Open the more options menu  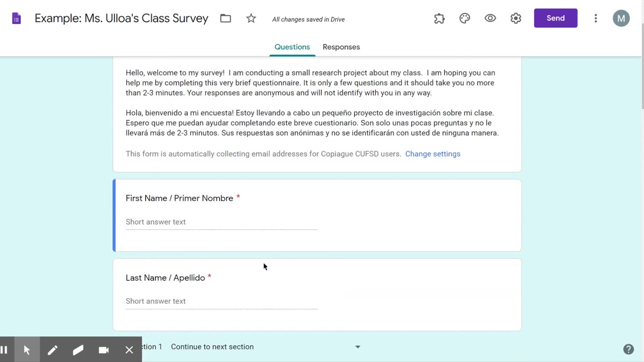[x=596, y=19]
